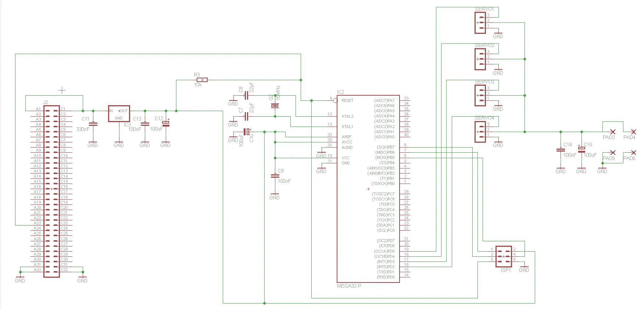644x309 pixels.
Task: Select the AGND pin label
Action: tap(347, 148)
